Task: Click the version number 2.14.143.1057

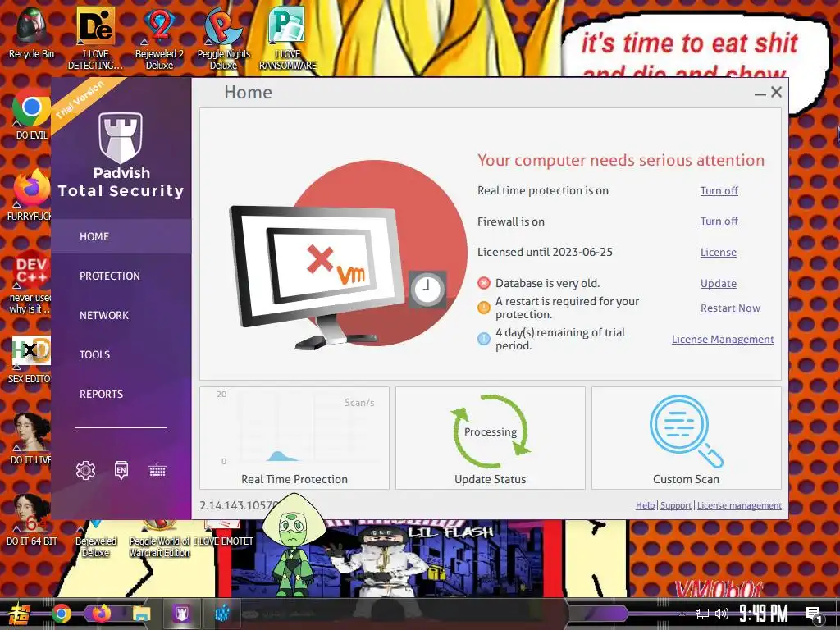Action: (x=239, y=505)
